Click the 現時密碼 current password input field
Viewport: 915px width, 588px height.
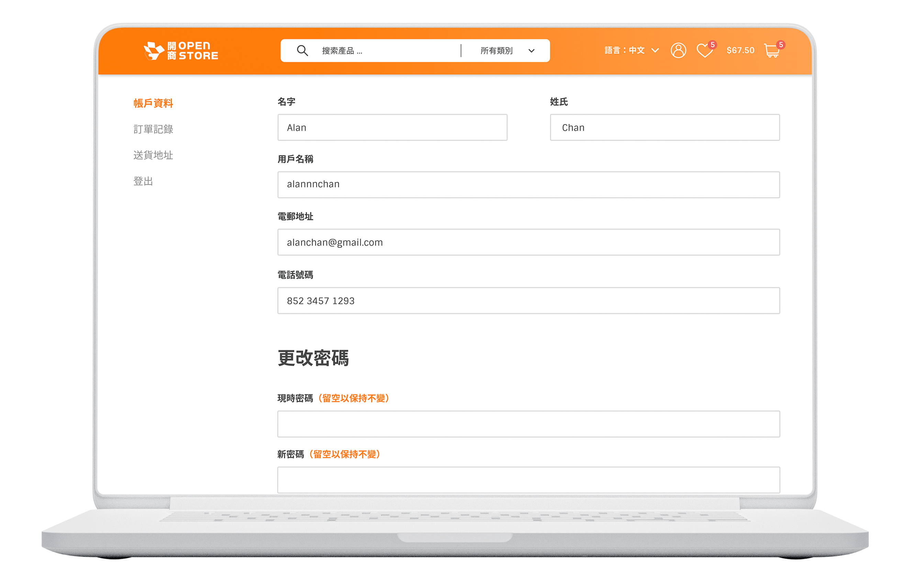527,423
